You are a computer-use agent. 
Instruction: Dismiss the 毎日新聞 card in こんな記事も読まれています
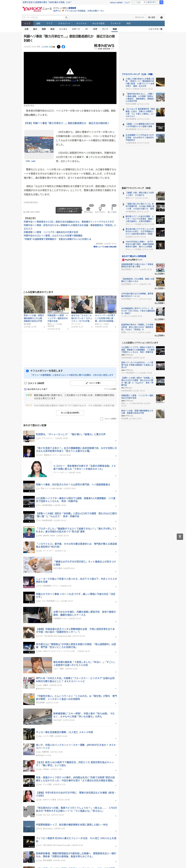pyautogui.click(x=44, y=327)
